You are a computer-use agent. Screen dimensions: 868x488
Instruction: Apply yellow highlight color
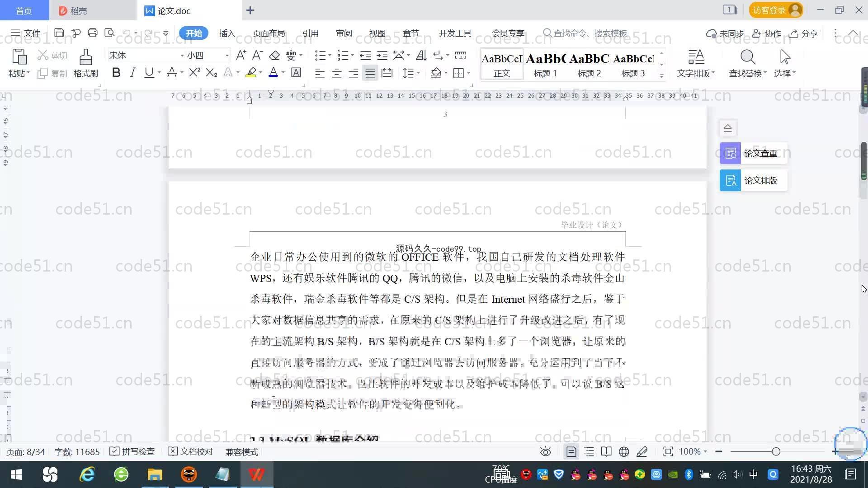tap(251, 72)
